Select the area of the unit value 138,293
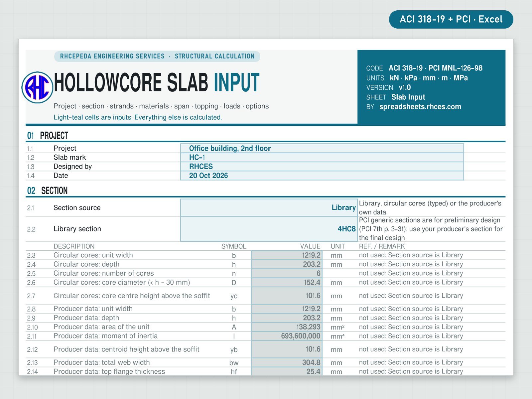532x399 pixels. tap(287, 327)
